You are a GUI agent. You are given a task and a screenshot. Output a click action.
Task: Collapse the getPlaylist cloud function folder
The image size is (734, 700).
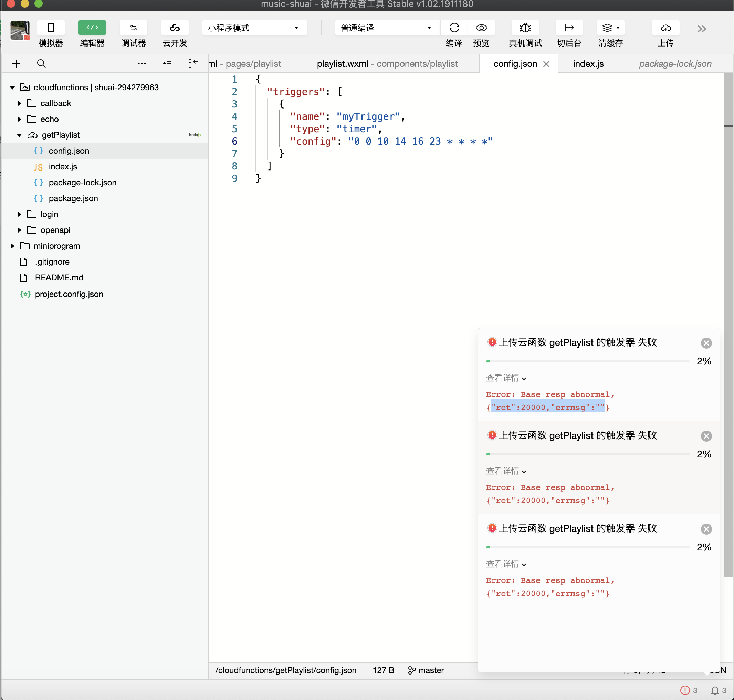[19, 135]
